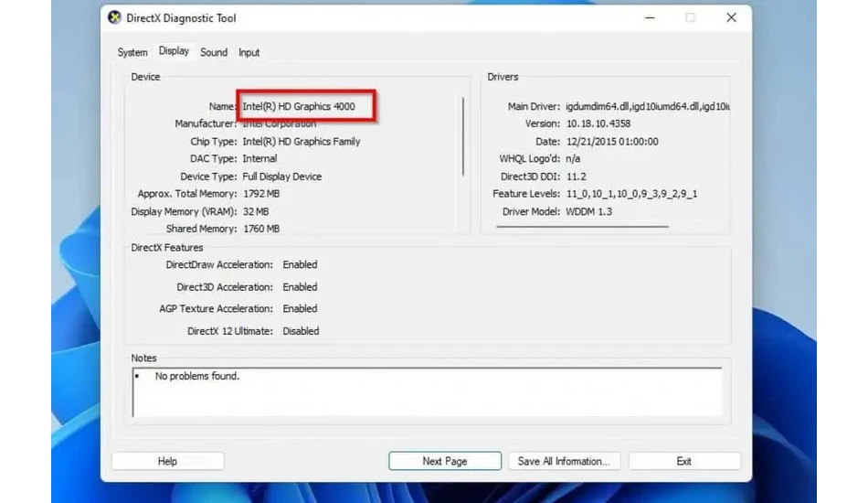Click the Direct3D DDI value '11.2'
The width and height of the screenshot is (868, 503).
click(577, 177)
